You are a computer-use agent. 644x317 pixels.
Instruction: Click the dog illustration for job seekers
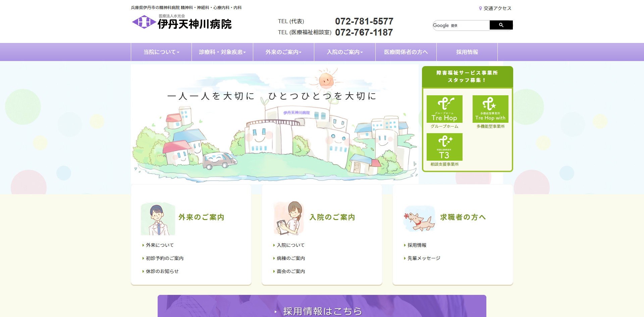419,219
